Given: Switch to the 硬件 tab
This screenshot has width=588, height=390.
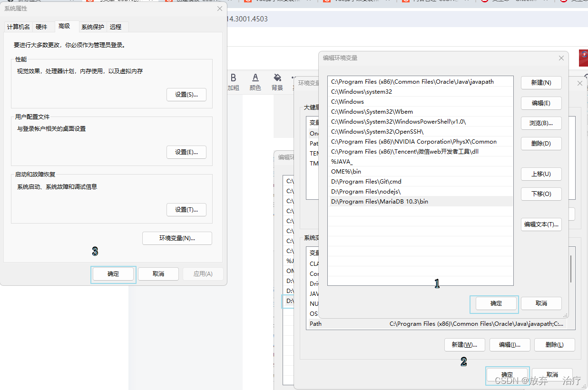Looking at the screenshot, I should tap(42, 27).
